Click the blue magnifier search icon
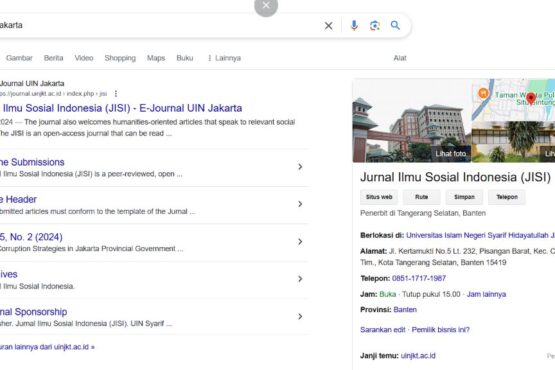 395,25
